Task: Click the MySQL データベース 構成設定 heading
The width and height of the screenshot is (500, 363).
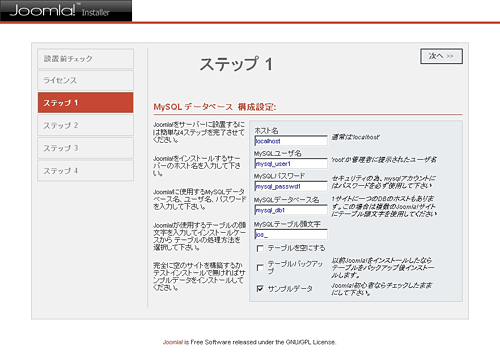Action: [x=215, y=107]
